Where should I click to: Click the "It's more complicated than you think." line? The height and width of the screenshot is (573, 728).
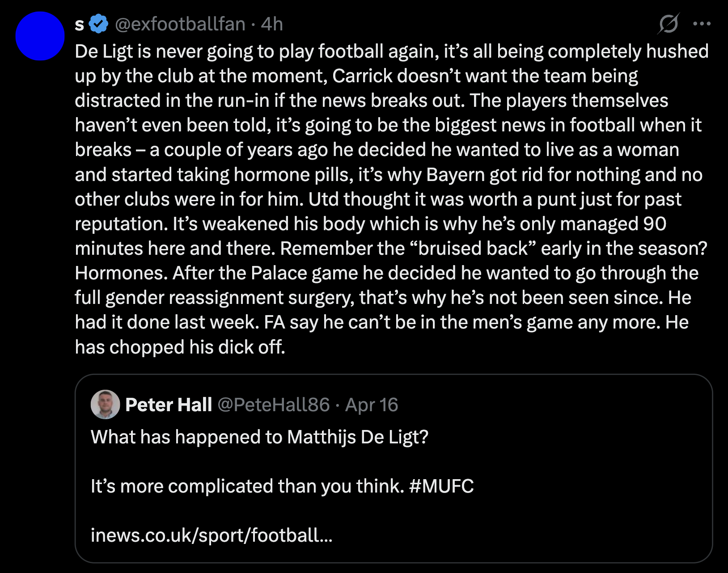click(247, 486)
